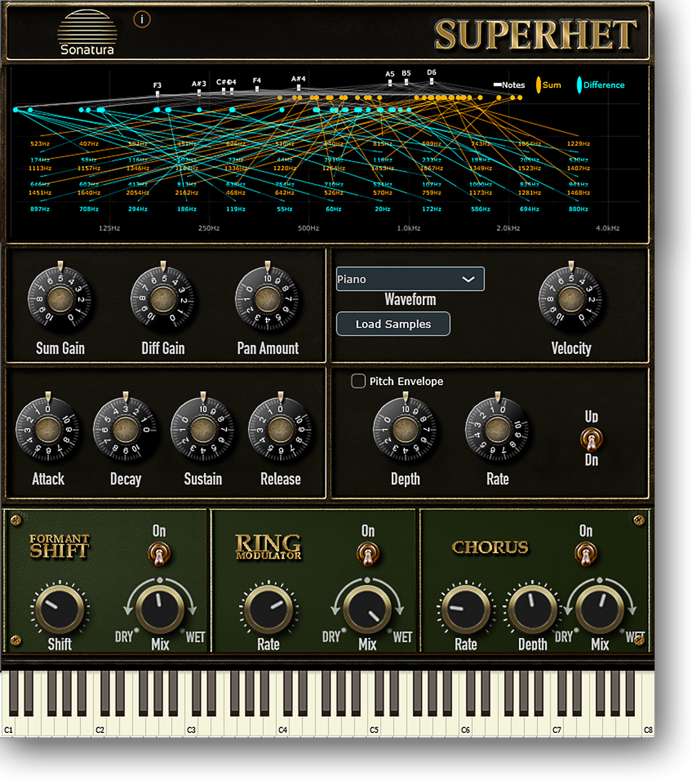Toggle the Ring Modulator On switch

(x=368, y=554)
